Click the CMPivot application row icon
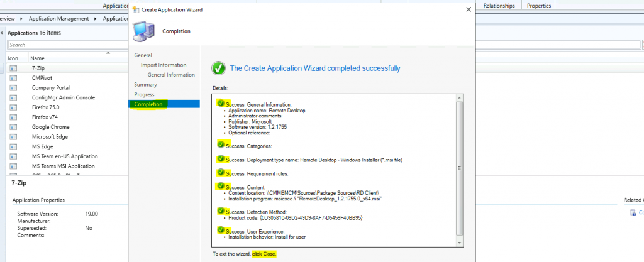Screen dimensions: 644x262 13,78
